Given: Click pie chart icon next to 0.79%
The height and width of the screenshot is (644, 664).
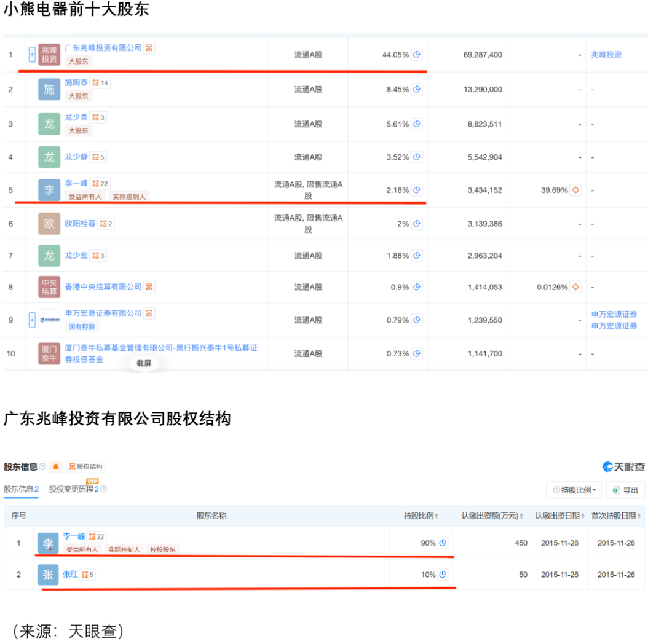Looking at the screenshot, I should tap(417, 320).
